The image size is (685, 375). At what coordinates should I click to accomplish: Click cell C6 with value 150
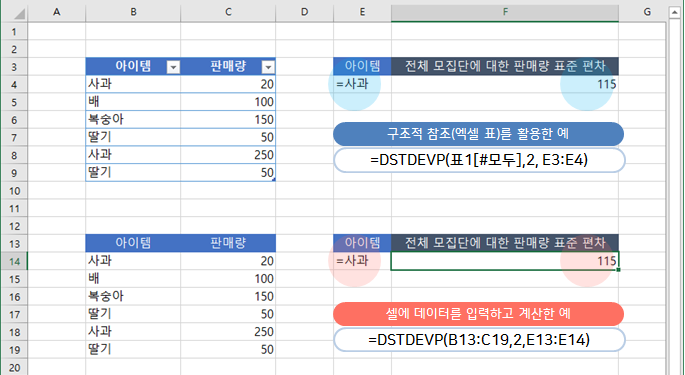point(228,120)
